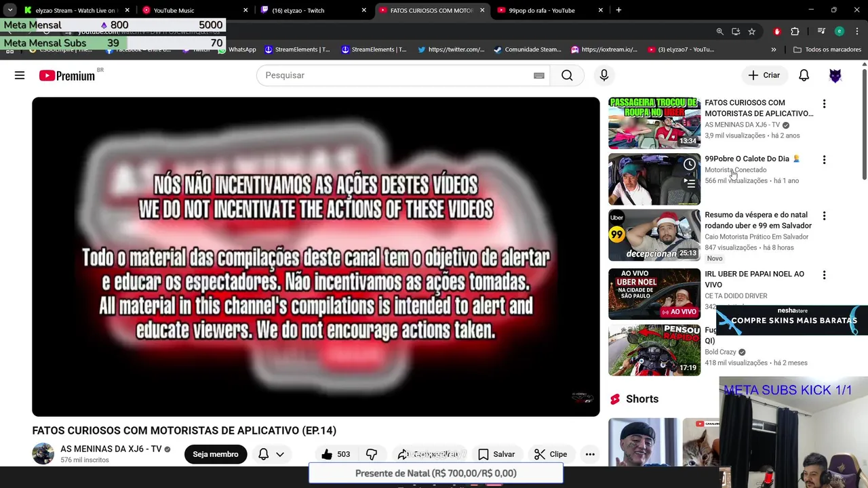The width and height of the screenshot is (868, 488).
Task: Open motorcycle 17:19 video thumbnail
Action: (654, 350)
